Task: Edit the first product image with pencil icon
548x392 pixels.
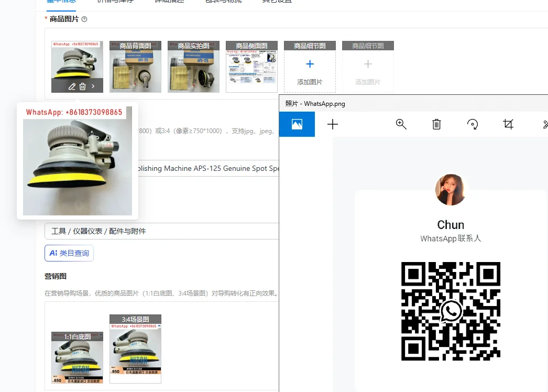Action: tap(72, 86)
